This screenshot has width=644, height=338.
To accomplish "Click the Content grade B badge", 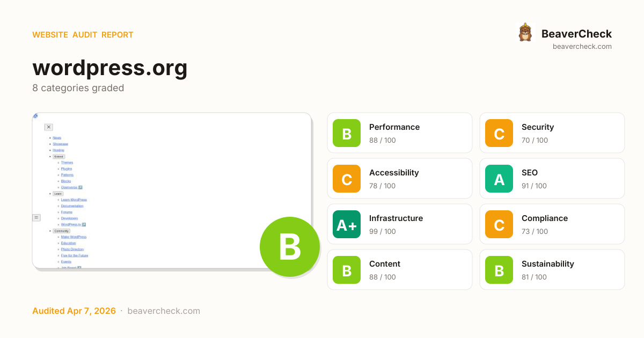I will 347,270.
